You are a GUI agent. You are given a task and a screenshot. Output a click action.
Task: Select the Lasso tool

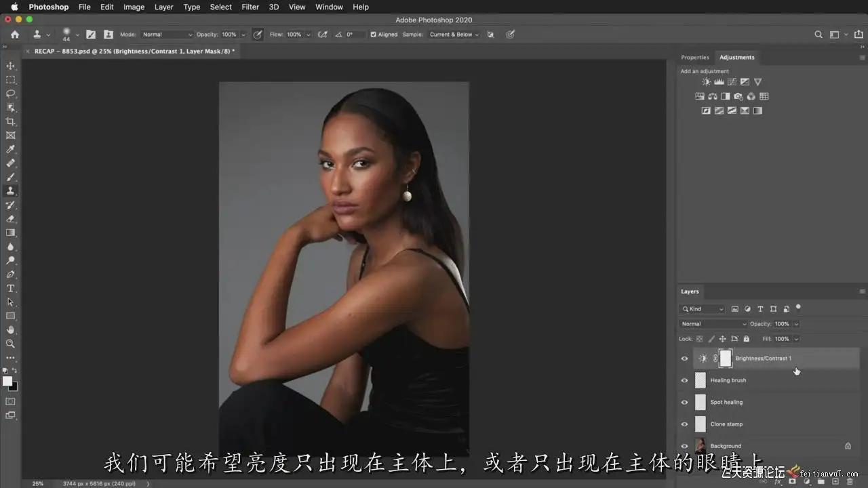click(10, 94)
